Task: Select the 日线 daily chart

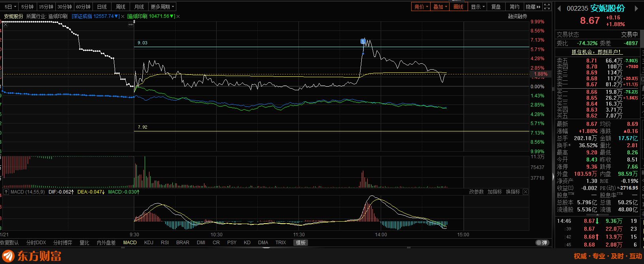Action: point(102,7)
